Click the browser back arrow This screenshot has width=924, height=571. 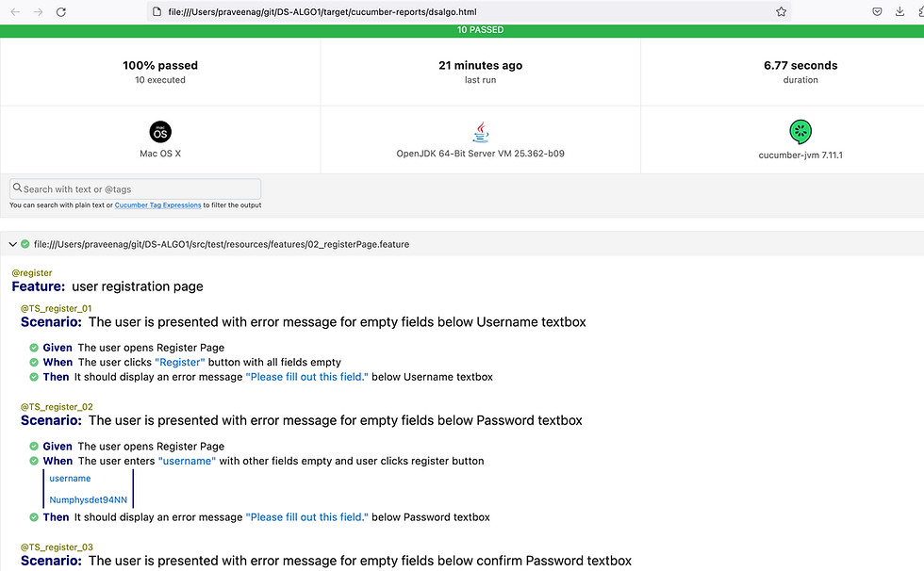tap(14, 12)
